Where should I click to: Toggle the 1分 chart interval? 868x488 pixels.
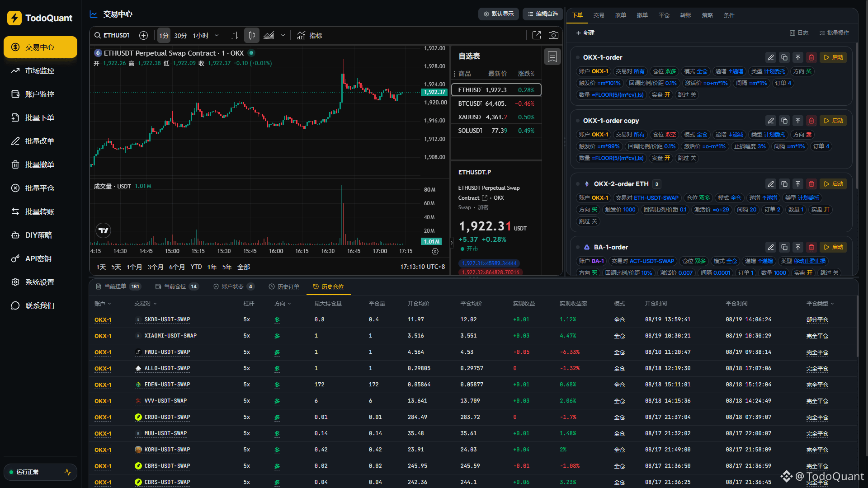164,35
